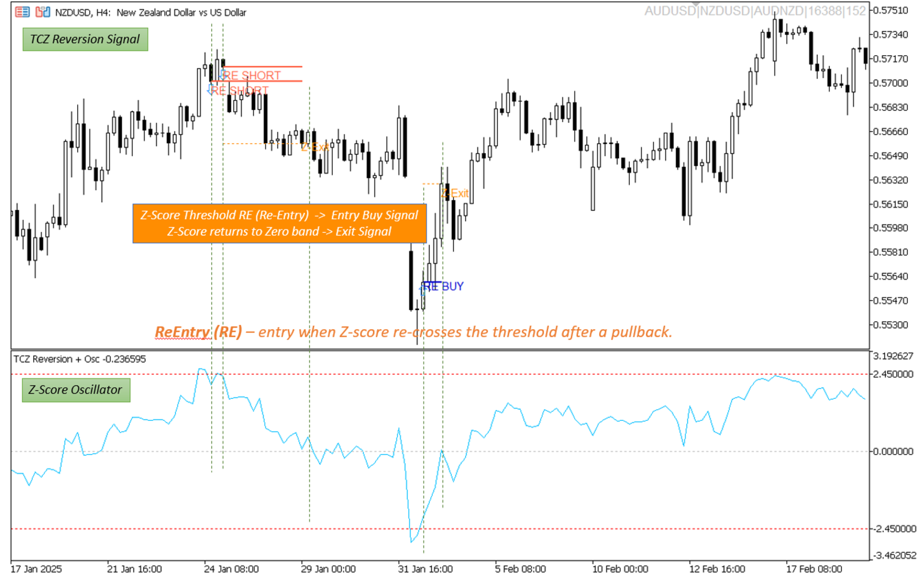This screenshot has width=924, height=579.
Task: Click the 0.56660 price axis label
Action: tap(891, 131)
